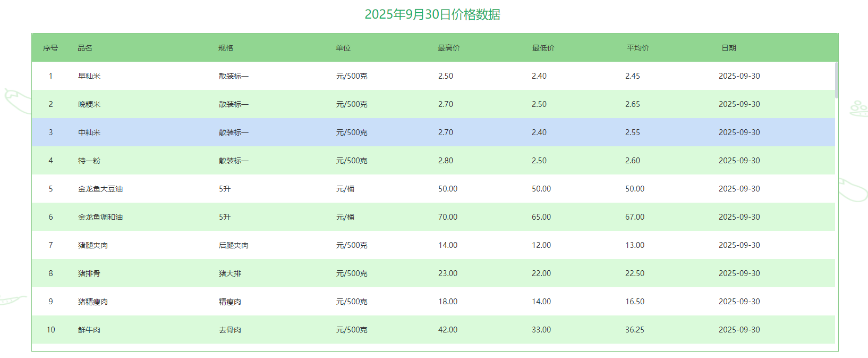Click the 品名 column header
The width and height of the screenshot is (868, 358).
85,48
